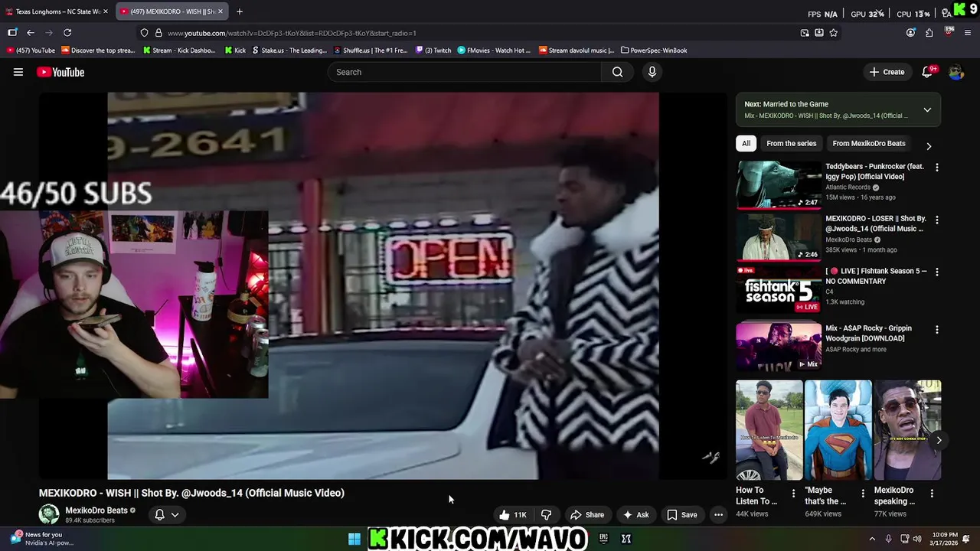The width and height of the screenshot is (980, 551).
Task: Open Windows notification center bell
Action: (966, 539)
